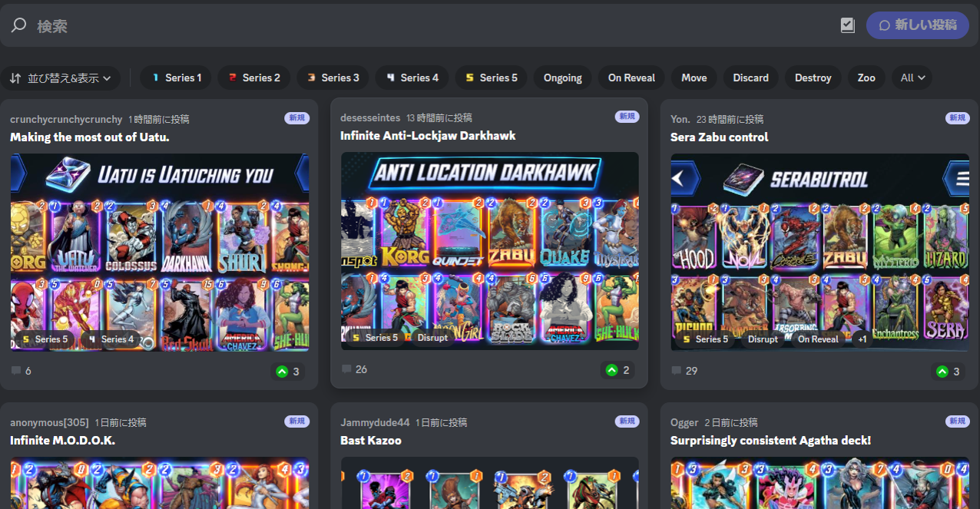Open the 並び替え&表示 sort dropdown

coord(60,78)
